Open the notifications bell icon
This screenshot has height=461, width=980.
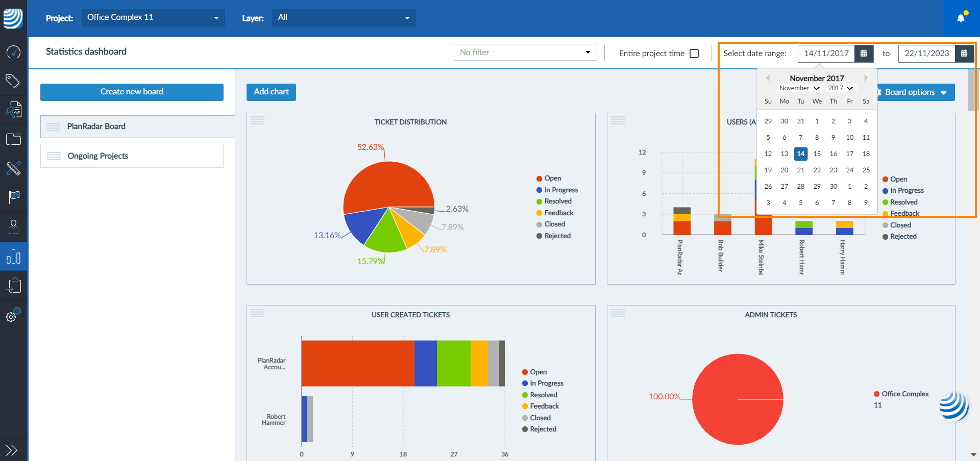pyautogui.click(x=961, y=18)
